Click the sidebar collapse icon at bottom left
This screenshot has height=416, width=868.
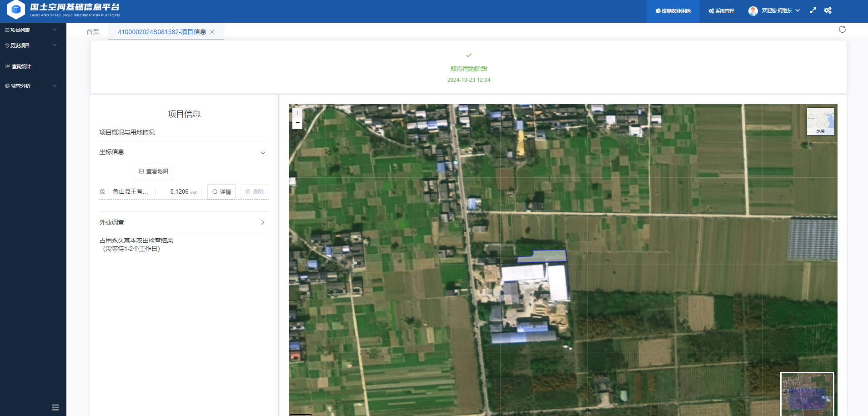55,407
